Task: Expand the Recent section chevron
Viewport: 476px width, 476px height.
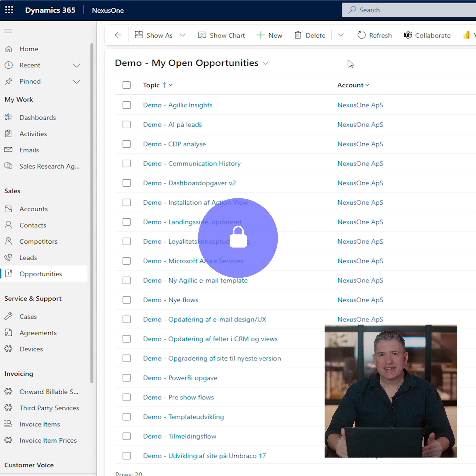Action: click(x=77, y=65)
